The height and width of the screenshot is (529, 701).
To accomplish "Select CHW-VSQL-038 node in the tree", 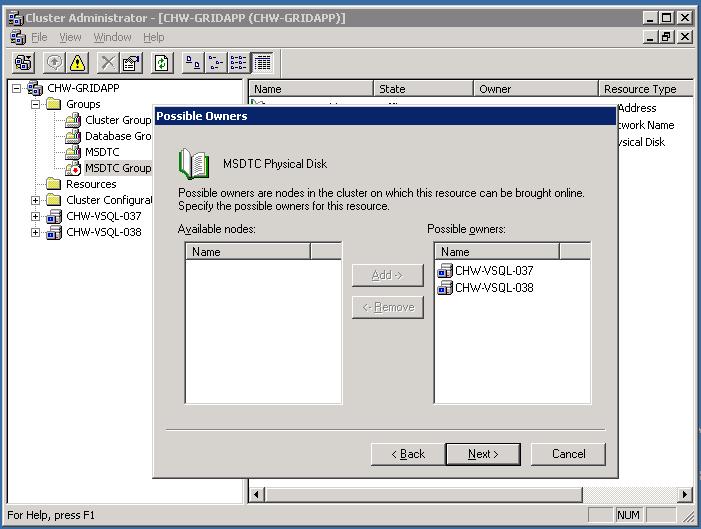I will tap(104, 233).
